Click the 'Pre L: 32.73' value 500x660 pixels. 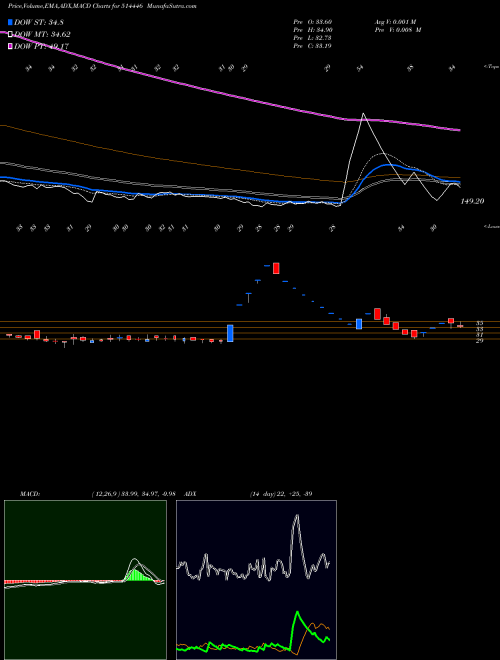pos(313,38)
